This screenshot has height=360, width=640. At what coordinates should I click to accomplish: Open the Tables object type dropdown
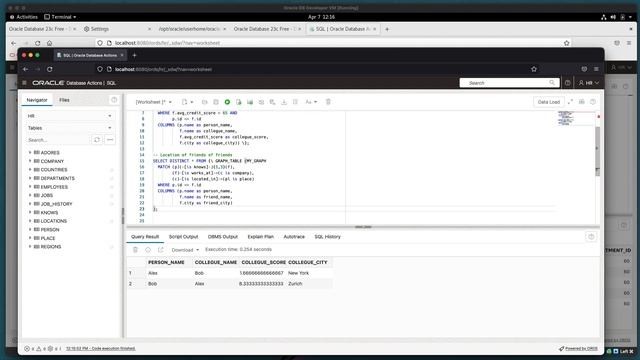pyautogui.click(x=69, y=128)
